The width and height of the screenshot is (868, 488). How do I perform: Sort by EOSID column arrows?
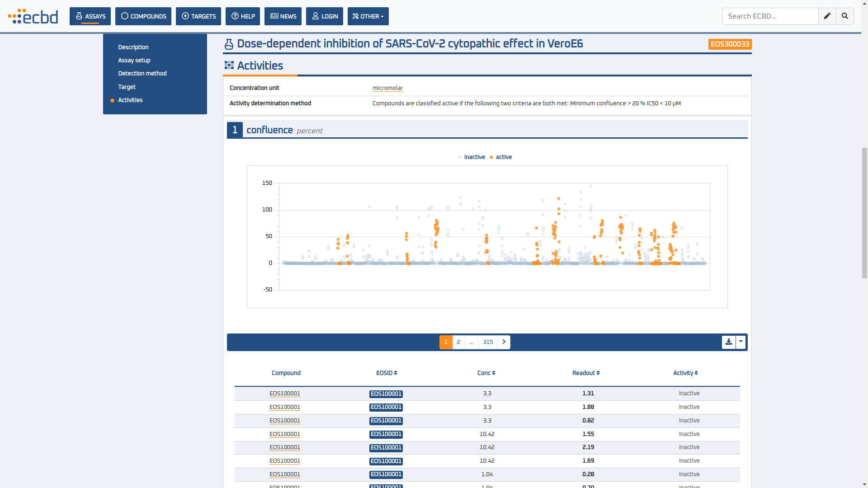click(396, 373)
